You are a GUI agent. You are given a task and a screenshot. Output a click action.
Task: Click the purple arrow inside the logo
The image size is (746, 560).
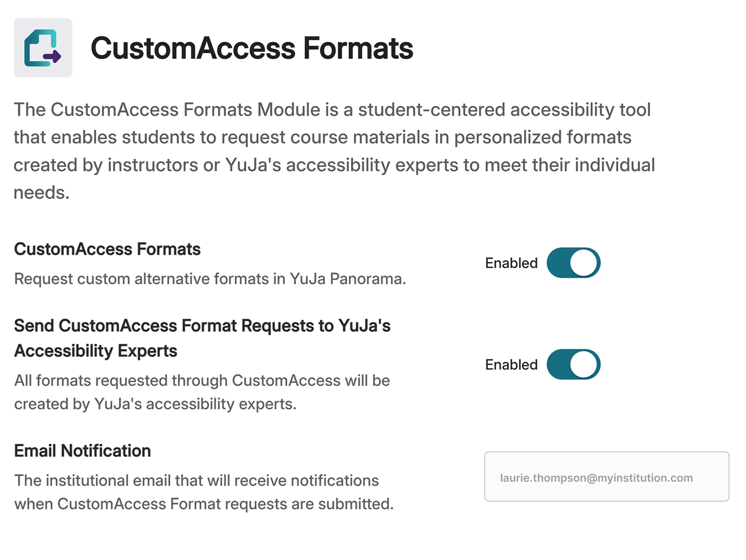53,57
